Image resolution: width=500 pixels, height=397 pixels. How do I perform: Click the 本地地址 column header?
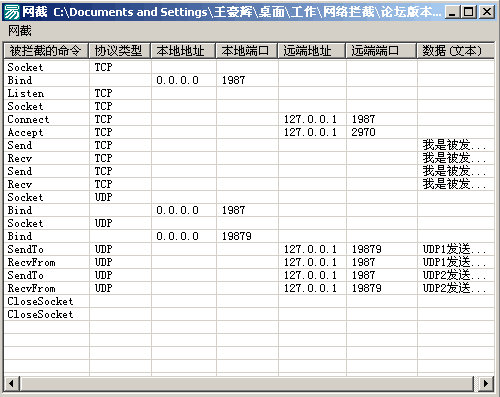(183, 51)
